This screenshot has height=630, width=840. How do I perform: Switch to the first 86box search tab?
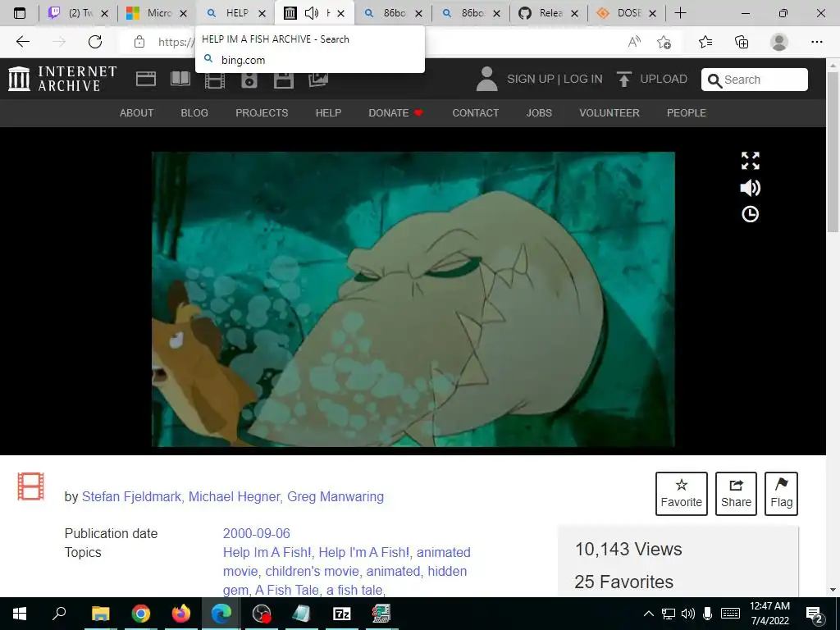pyautogui.click(x=393, y=13)
